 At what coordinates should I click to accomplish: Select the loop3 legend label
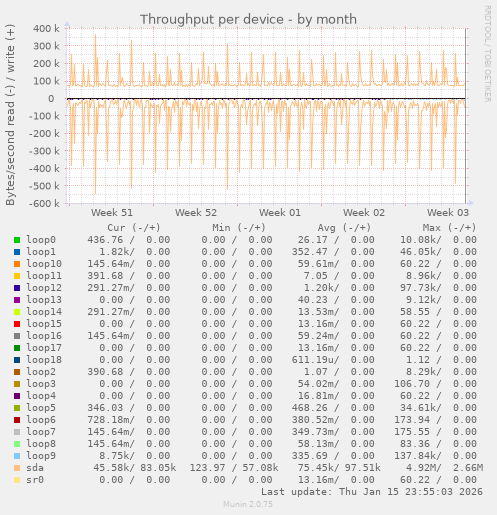41,384
